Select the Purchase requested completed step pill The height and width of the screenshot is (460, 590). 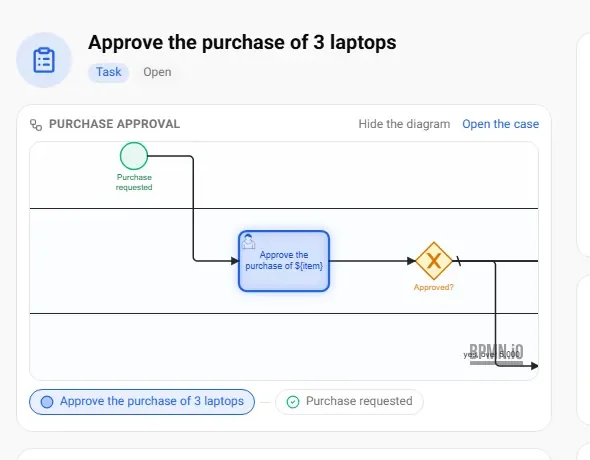click(349, 402)
